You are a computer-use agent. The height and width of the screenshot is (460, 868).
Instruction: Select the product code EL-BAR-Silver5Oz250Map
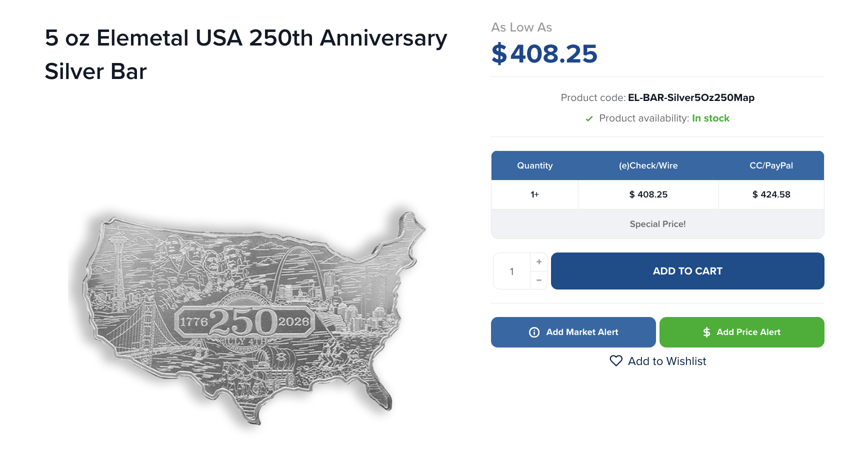pos(691,97)
